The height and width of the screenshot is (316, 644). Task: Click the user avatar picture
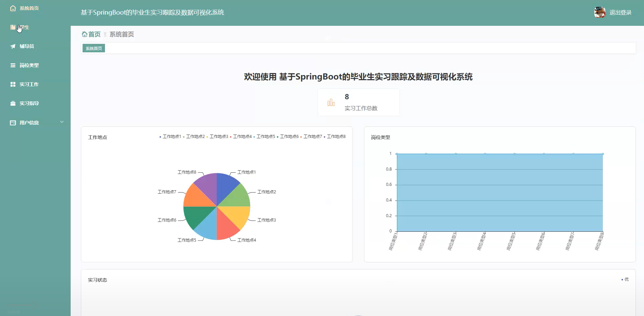point(599,12)
